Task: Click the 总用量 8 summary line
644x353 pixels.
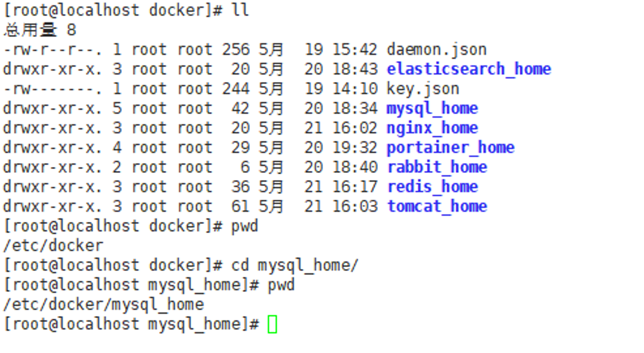Action: 40,30
